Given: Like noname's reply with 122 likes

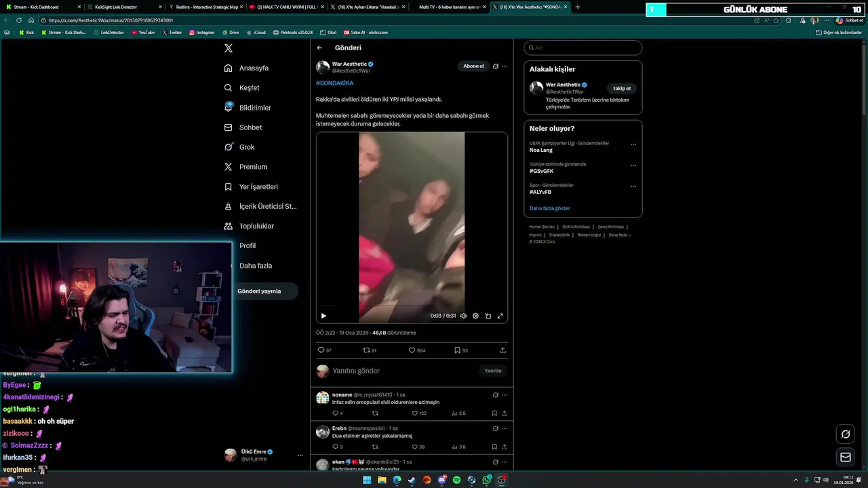Looking at the screenshot, I should click(419, 413).
